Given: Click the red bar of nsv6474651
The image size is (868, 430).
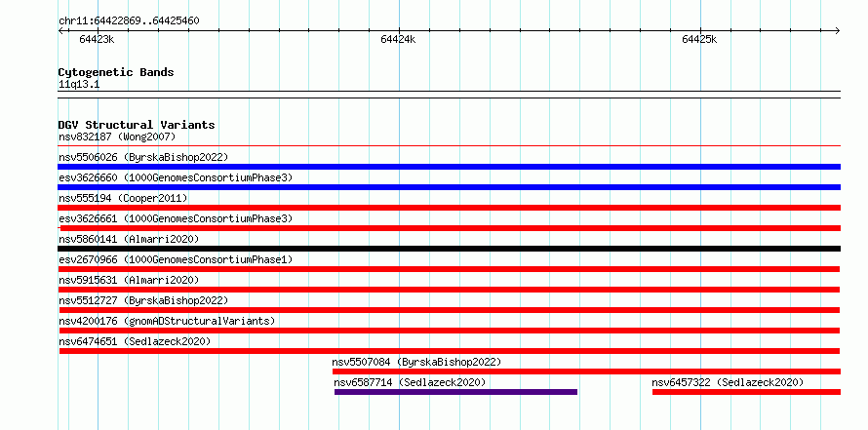Looking at the screenshot, I should click(450, 351).
